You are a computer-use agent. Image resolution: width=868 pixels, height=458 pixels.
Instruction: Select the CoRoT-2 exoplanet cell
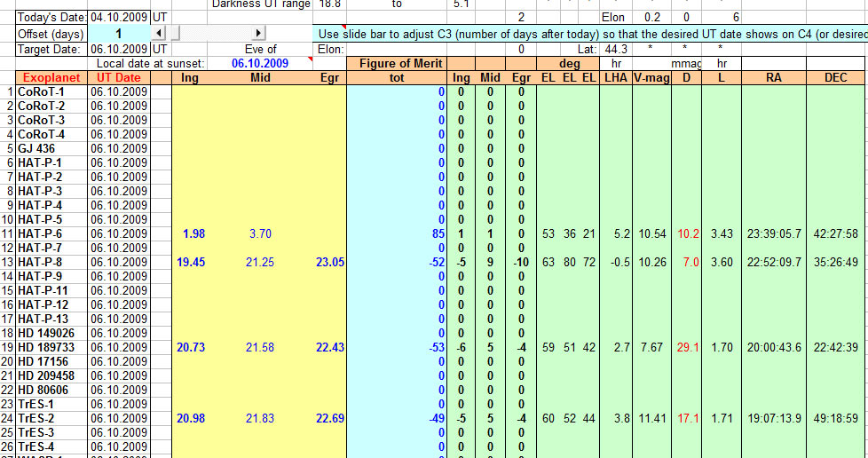(51, 106)
